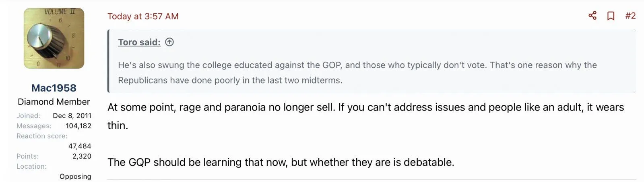Click the share post icon
The width and height of the screenshot is (644, 182).
[592, 16]
